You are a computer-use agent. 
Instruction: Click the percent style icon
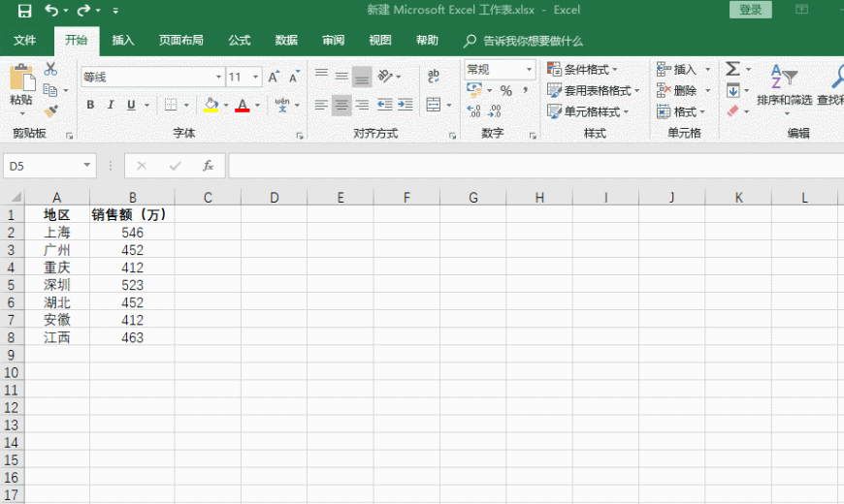[x=505, y=90]
